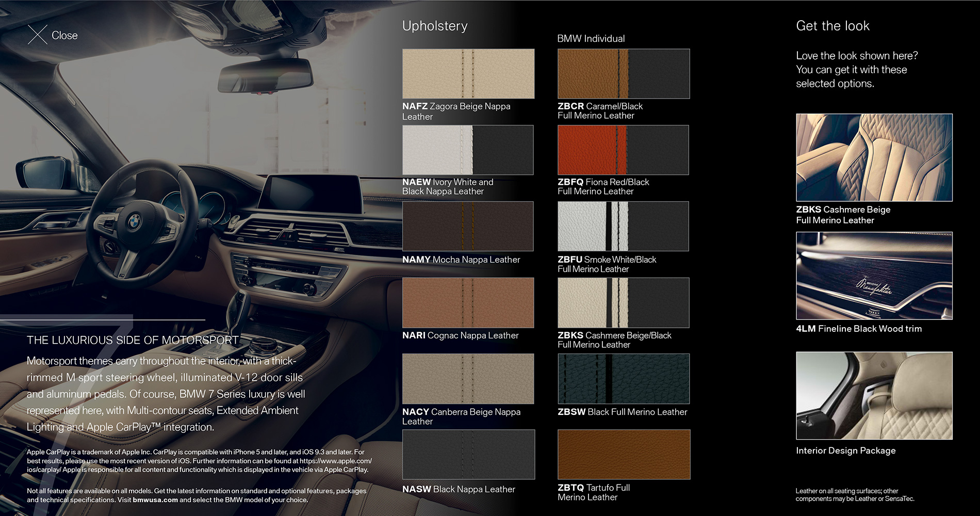
Task: Click the NAFZ Zagora Beige Nappa Leather label
Action: (x=456, y=111)
